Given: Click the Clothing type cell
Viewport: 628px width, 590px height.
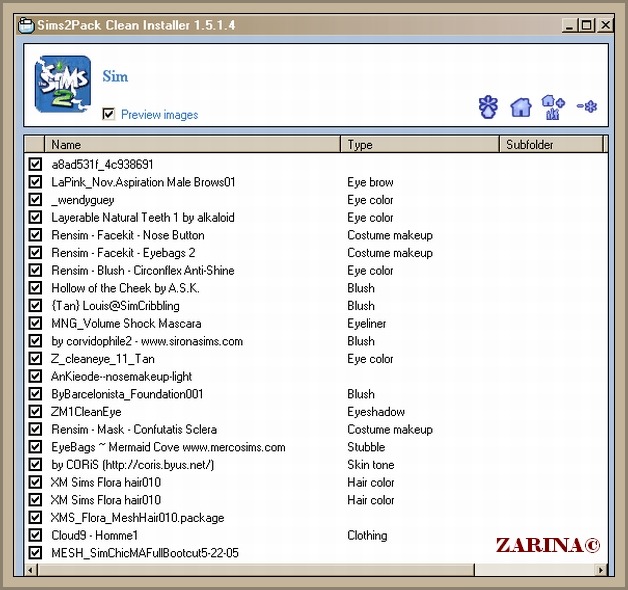Looking at the screenshot, I should (367, 535).
